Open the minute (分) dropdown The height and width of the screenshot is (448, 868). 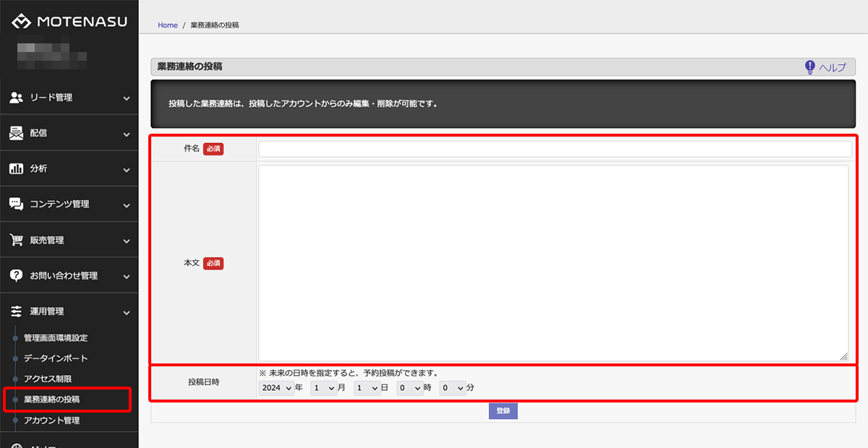453,388
